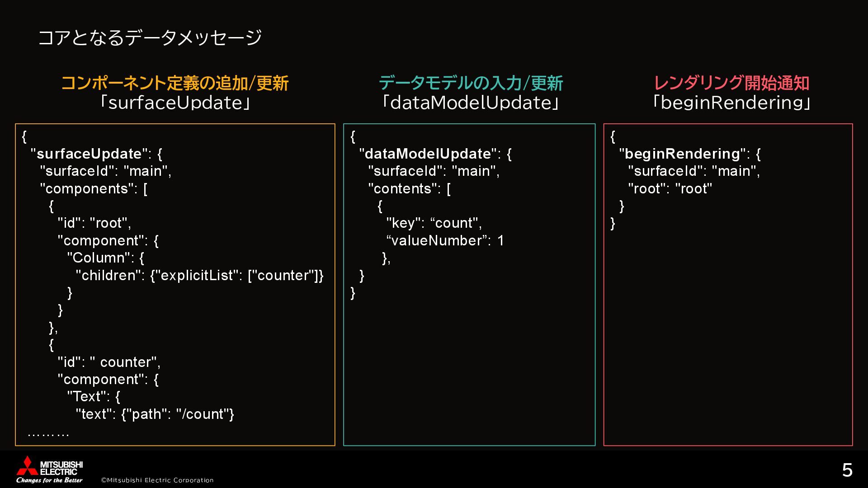
Task: Click the Mitsubishi Electric logo
Action: tap(49, 469)
